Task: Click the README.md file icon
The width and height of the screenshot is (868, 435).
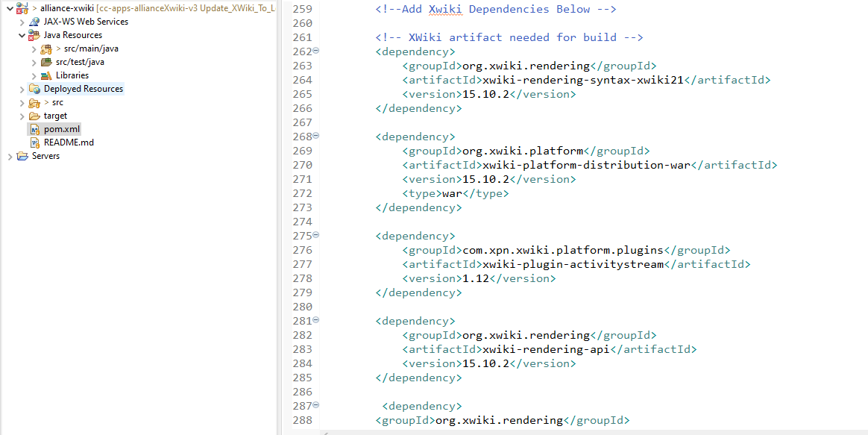Action: click(34, 143)
